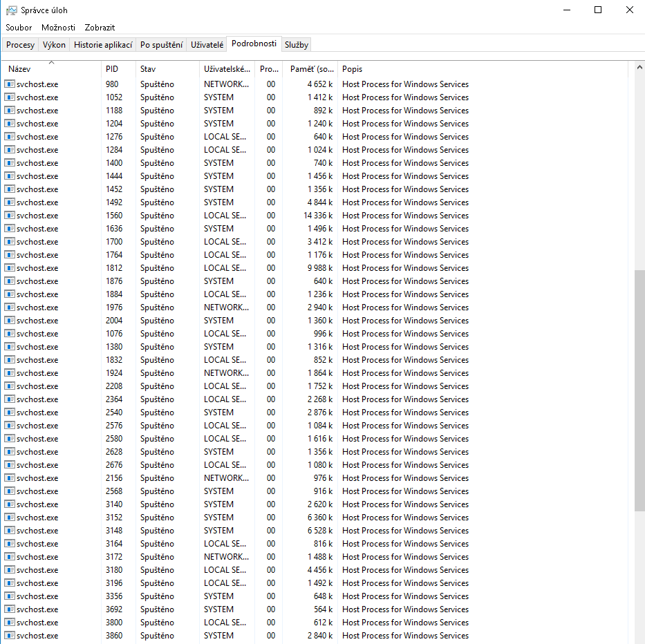Viewport: 645px width, 644px height.
Task: Click the svchost icon for PID 2676
Action: [10, 465]
